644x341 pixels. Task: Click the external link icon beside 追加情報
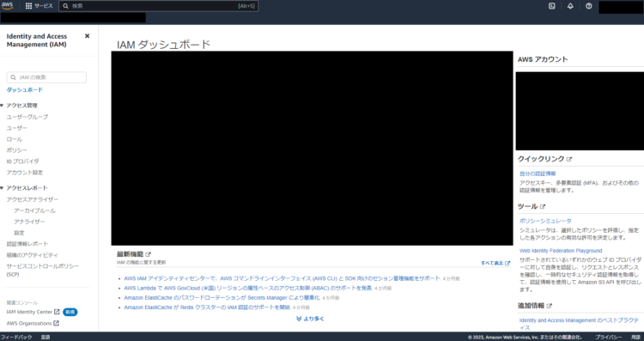[550, 306]
